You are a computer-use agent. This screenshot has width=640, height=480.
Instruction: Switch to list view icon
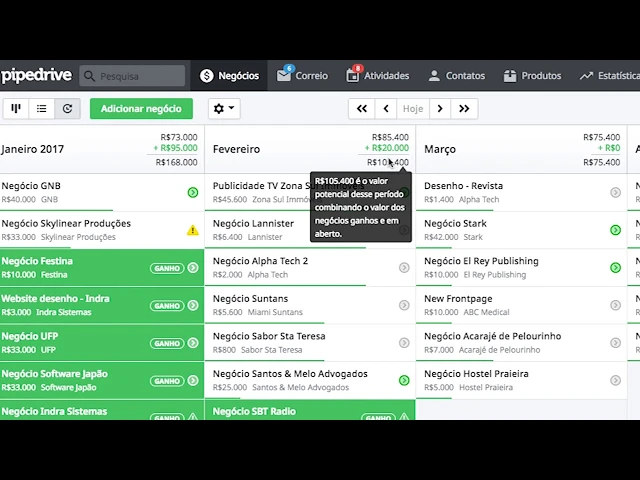point(41,109)
